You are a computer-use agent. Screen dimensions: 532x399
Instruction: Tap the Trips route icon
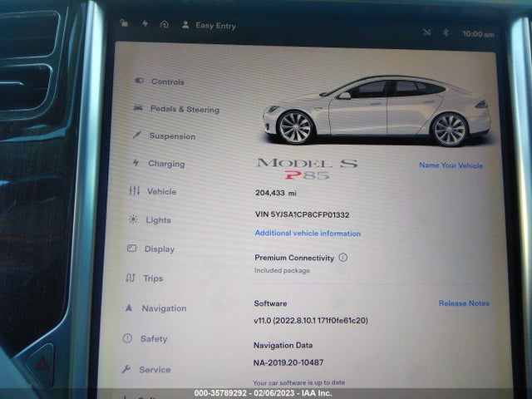pos(131,278)
